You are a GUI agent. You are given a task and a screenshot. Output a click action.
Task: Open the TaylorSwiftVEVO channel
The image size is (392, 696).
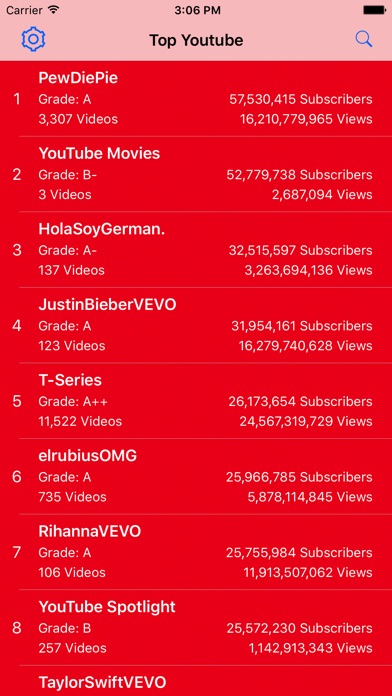pos(196,681)
